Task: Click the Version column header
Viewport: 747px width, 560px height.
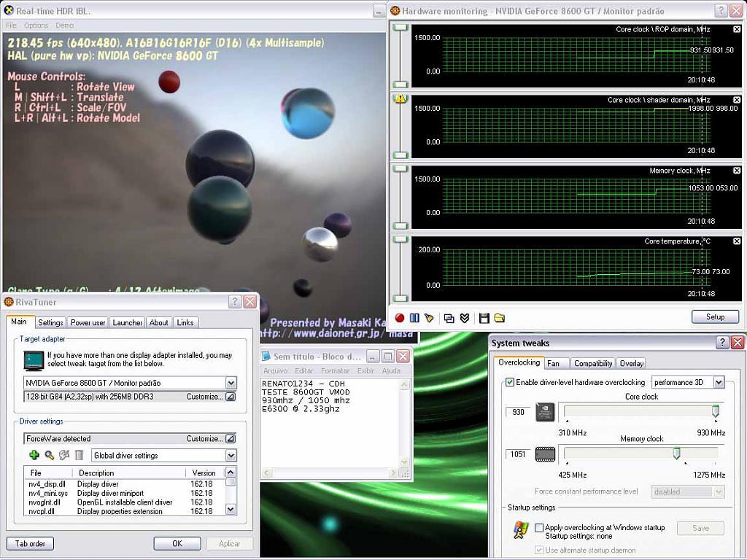Action: coord(204,472)
